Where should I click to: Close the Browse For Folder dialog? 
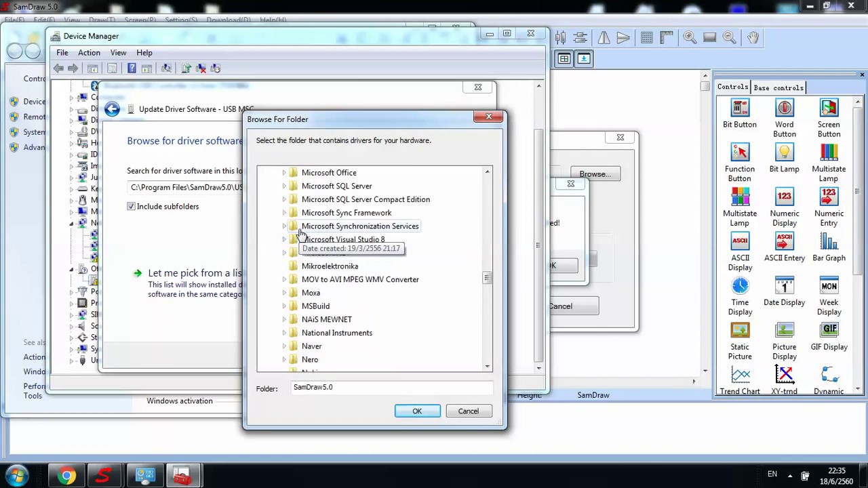488,117
